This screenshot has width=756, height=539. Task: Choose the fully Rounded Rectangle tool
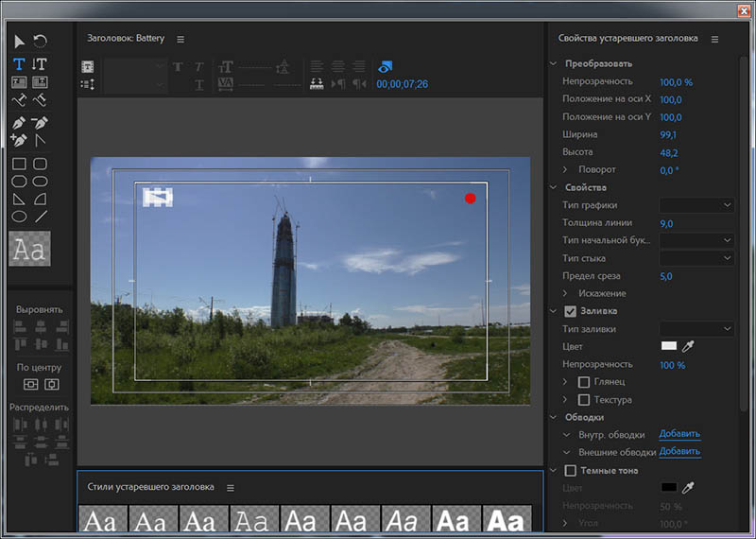pos(40,182)
